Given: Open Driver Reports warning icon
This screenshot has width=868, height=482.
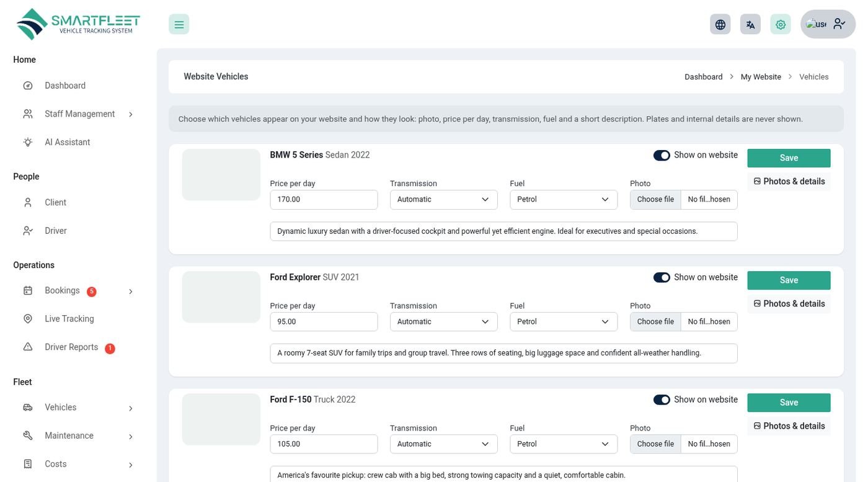Looking at the screenshot, I should [x=28, y=347].
